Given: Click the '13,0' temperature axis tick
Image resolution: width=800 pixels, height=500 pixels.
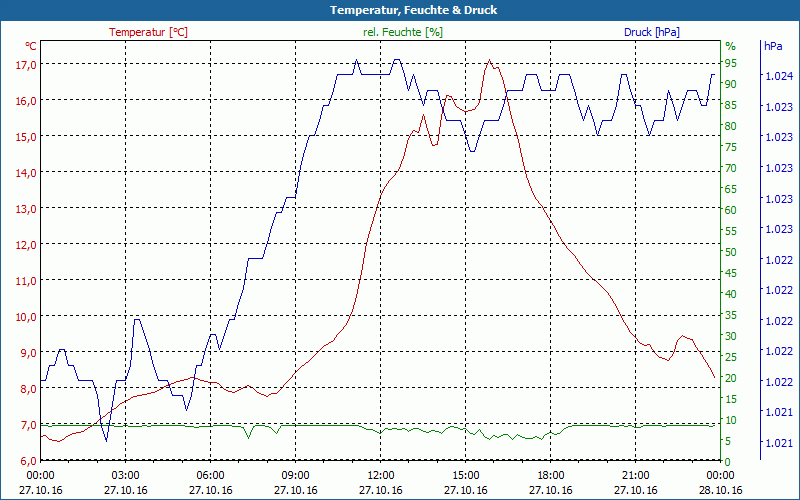Looking at the screenshot, I should point(26,209).
